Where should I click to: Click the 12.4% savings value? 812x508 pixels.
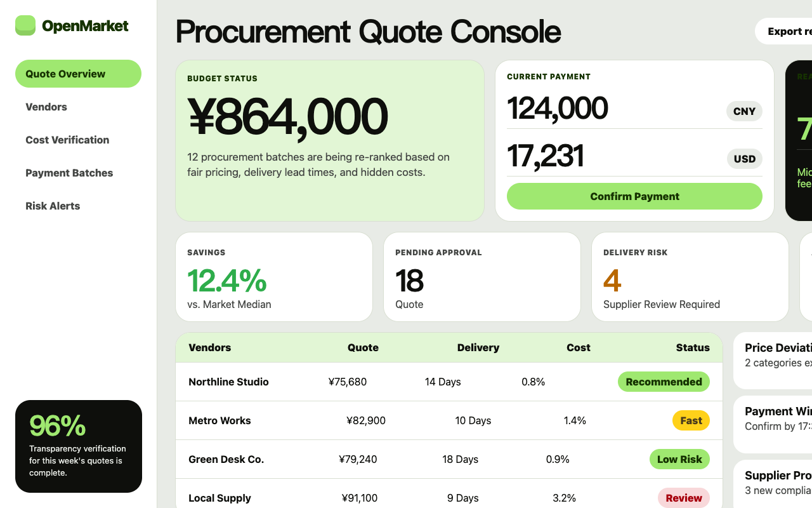[227, 281]
